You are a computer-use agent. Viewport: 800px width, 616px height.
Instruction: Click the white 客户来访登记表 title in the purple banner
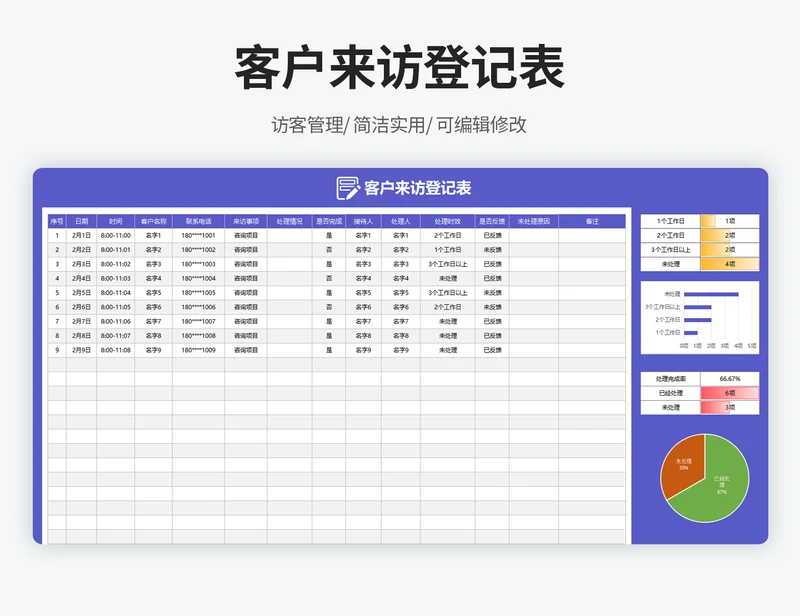tap(417, 188)
